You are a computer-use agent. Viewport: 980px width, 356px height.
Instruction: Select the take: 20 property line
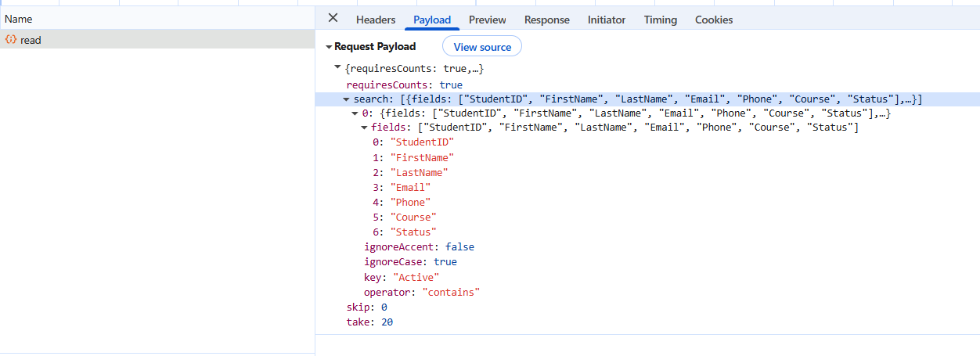coord(369,322)
